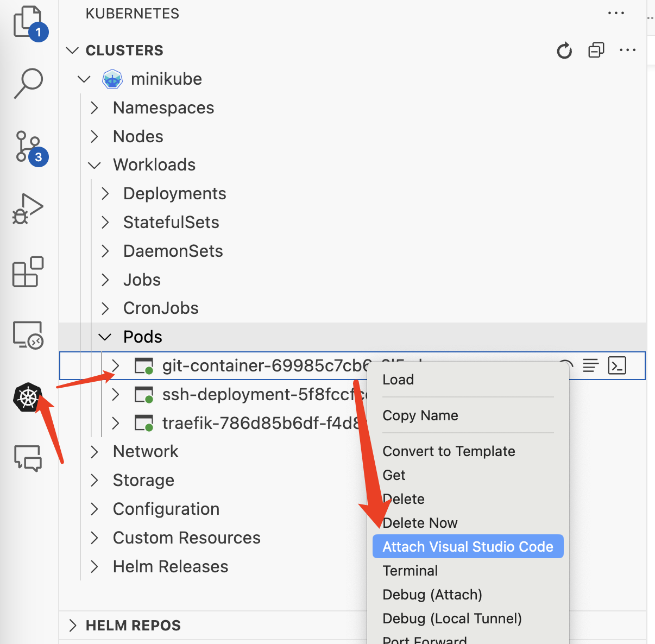Open the Search view in the activity bar
The image size is (655, 644).
(x=28, y=83)
